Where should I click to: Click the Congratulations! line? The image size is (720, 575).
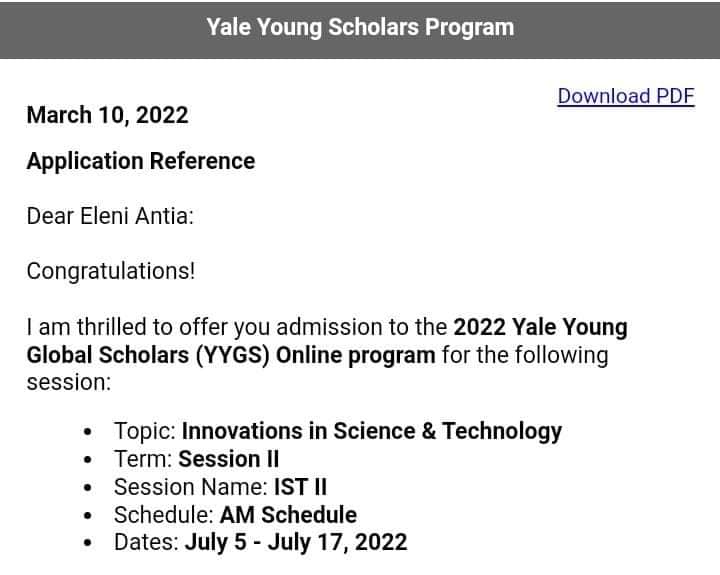click(110, 271)
